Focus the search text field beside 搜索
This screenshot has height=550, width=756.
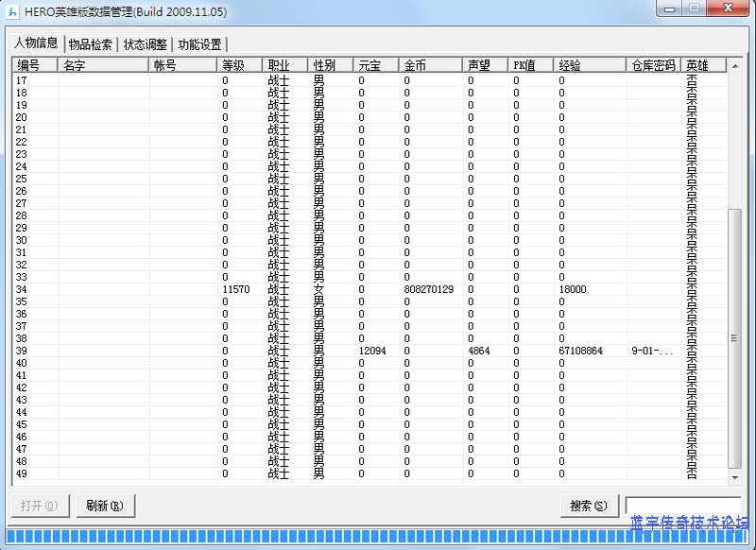[682, 505]
